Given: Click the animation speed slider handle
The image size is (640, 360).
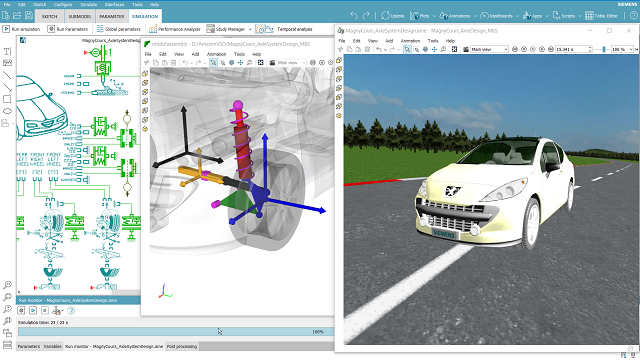Looking at the screenshot, I should tap(604, 49).
